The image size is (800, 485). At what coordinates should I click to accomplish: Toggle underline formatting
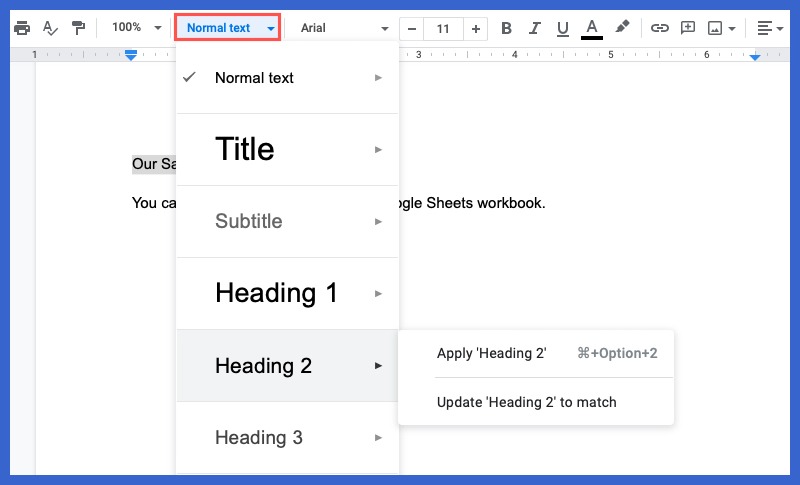point(563,28)
